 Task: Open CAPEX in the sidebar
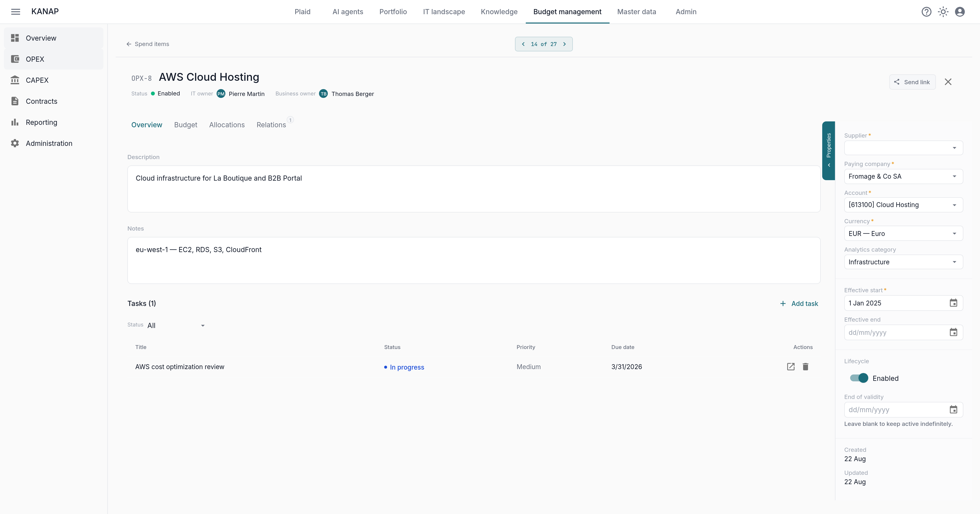(54, 80)
